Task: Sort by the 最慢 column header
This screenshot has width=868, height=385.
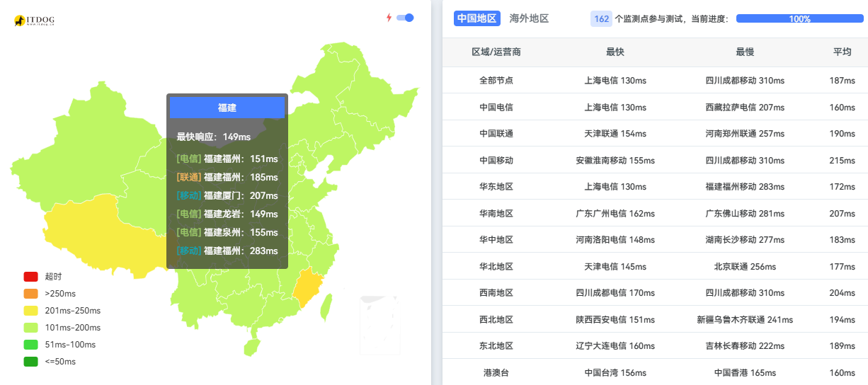Action: click(x=745, y=52)
